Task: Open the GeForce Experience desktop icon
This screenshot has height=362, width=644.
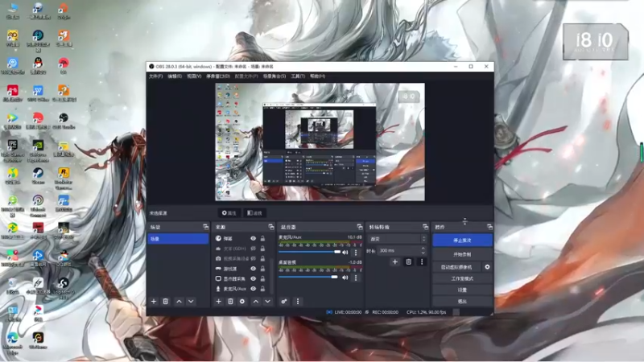Action: coord(38,150)
